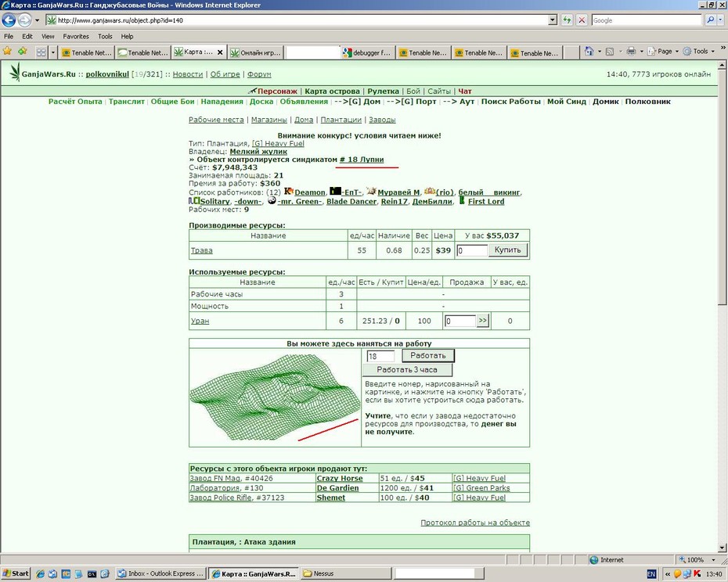Focus the captcha number field containing 18
728x582 pixels.
coord(380,356)
